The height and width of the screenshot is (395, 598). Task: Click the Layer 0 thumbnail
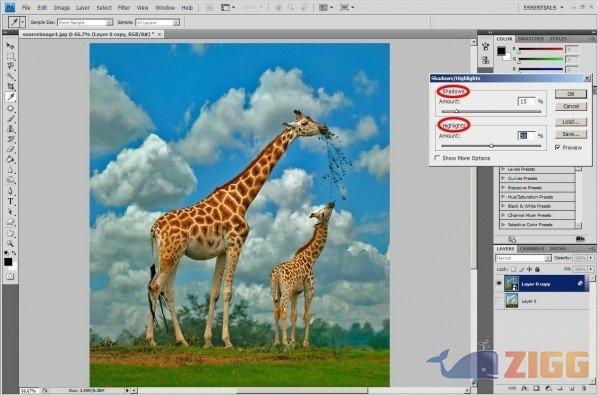click(x=511, y=301)
